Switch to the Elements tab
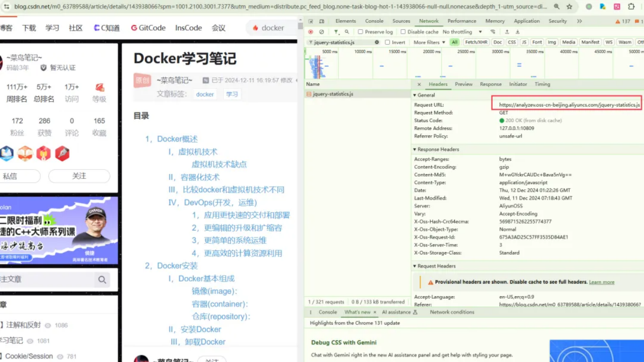Screen dimensions: 644x362 346,21
